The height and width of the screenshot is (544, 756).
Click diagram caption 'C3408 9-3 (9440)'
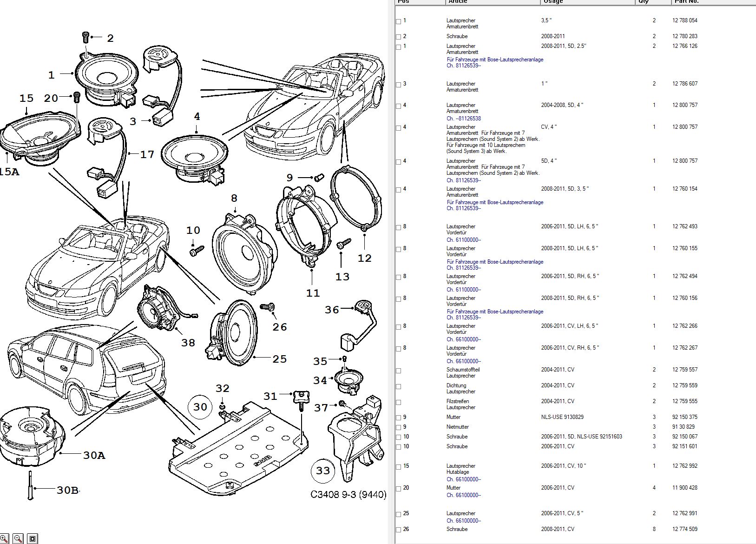click(x=348, y=495)
